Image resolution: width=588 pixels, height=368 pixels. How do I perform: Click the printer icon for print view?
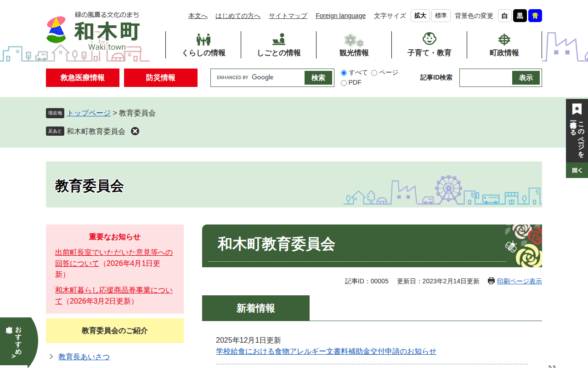[491, 281]
